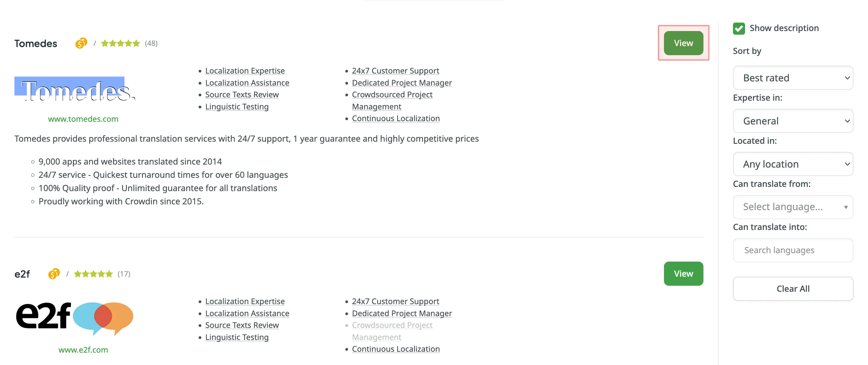Click Tomedes Localization Expertise link
Viewport: 868px width, 365px height.
(245, 71)
